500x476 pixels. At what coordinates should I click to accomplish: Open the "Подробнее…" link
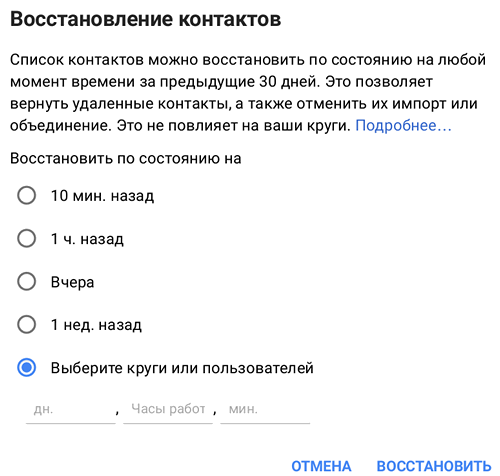[x=403, y=126]
